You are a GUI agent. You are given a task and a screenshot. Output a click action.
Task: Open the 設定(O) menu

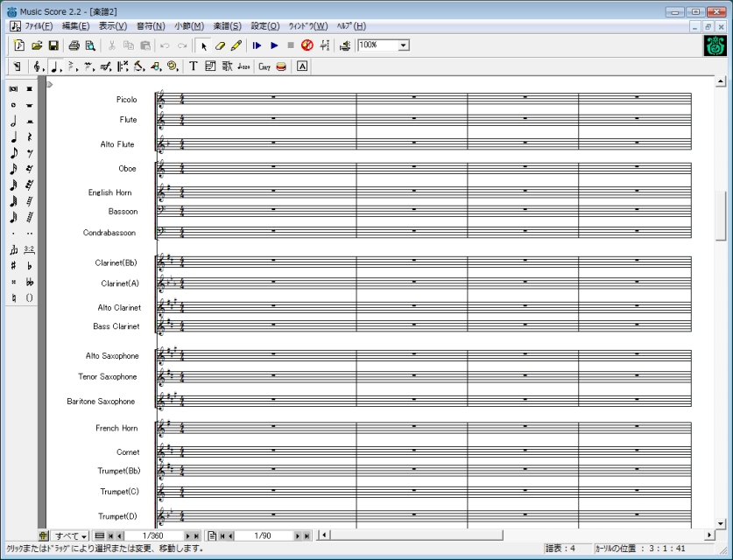click(x=264, y=26)
